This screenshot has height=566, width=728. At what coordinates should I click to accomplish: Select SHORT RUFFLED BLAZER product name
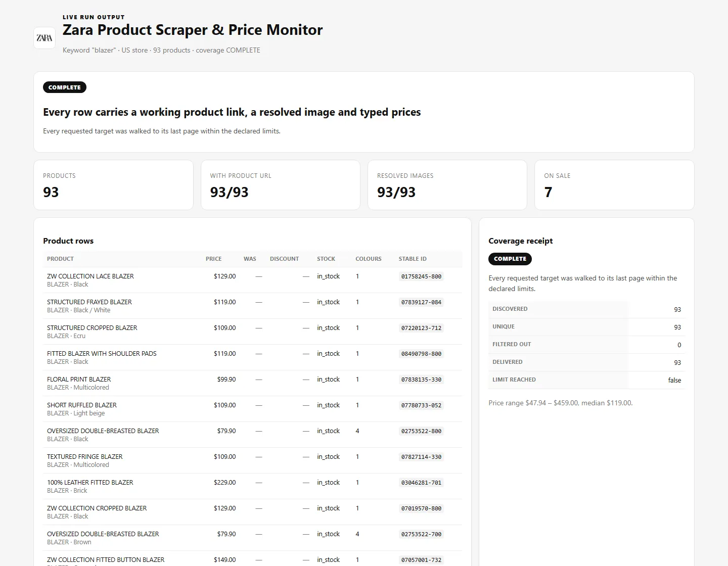(82, 405)
